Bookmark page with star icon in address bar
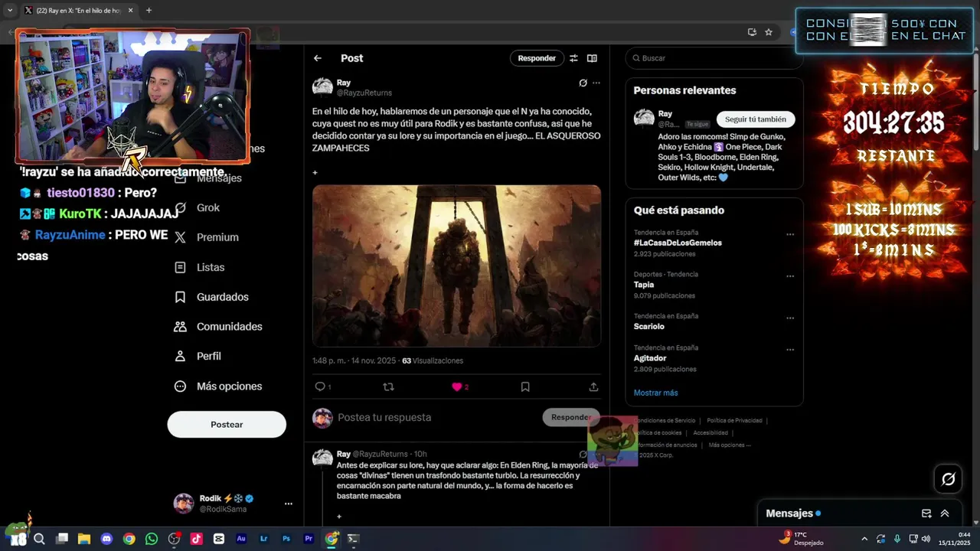This screenshot has height=551, width=980. 769,32
